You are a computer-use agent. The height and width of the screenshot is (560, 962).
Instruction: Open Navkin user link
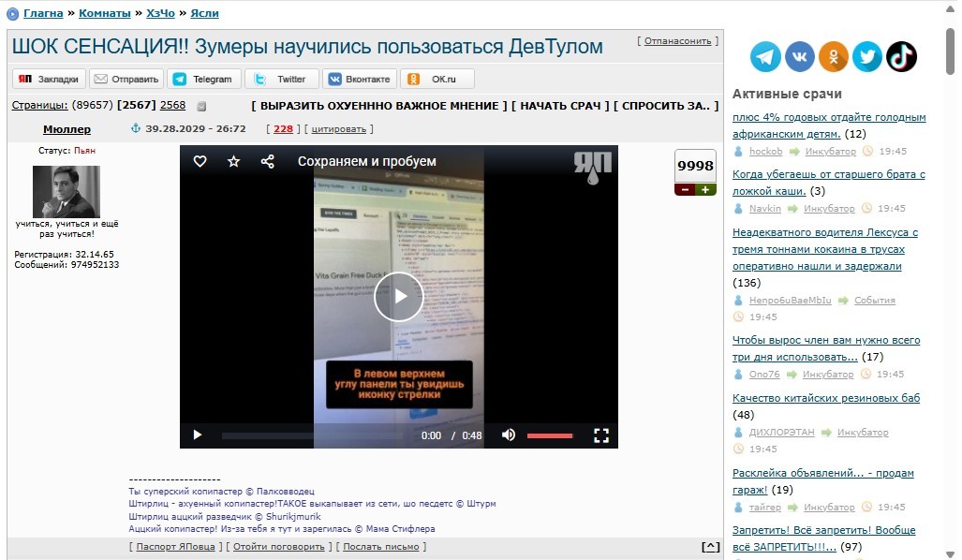765,209
